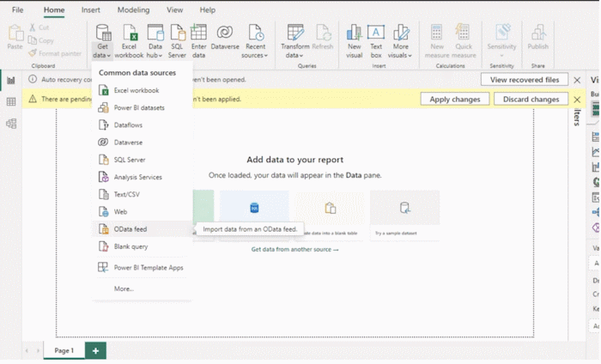This screenshot has height=364, width=601.
Task: Open the Sensitivity dropdown
Action: pyautogui.click(x=501, y=41)
